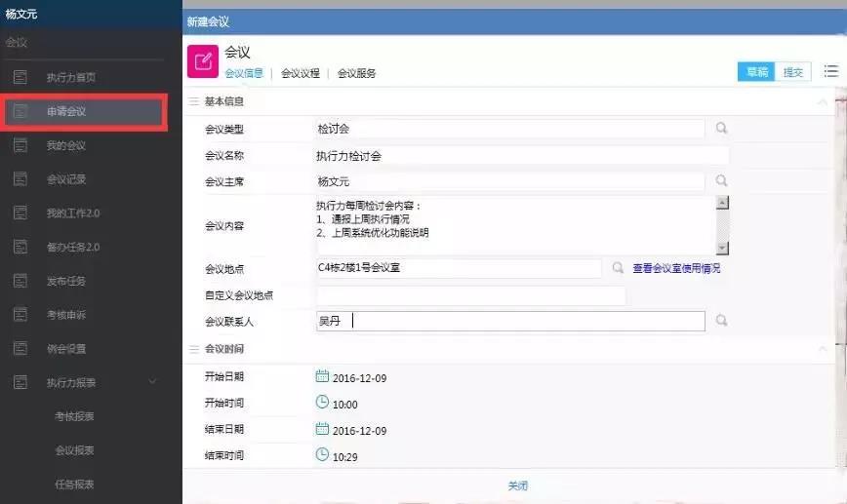The image size is (847, 504).
Task: Click the search icon beside 会议主席 field
Action: (x=721, y=180)
